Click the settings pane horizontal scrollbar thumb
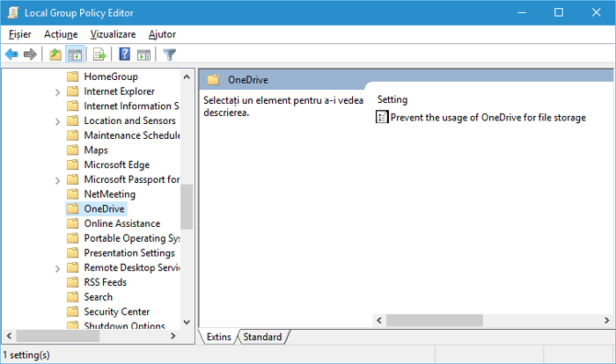 (x=435, y=320)
